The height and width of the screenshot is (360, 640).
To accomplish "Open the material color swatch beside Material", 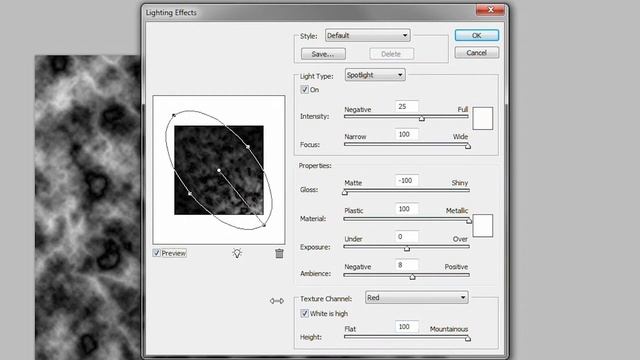I will click(x=483, y=225).
